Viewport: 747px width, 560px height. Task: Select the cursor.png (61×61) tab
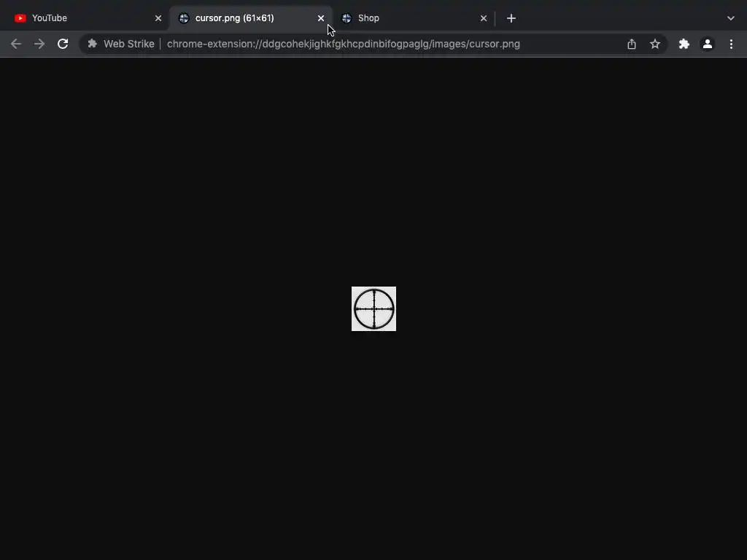click(251, 18)
